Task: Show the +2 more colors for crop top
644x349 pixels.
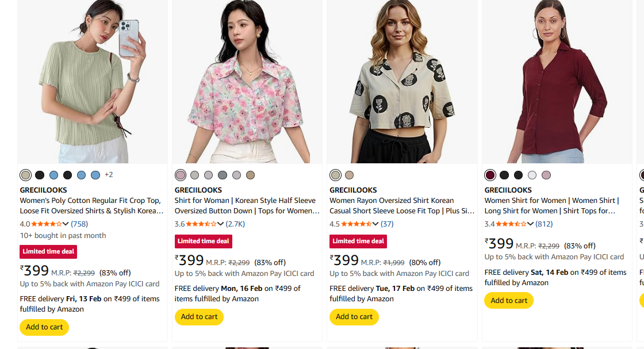Action: click(109, 175)
